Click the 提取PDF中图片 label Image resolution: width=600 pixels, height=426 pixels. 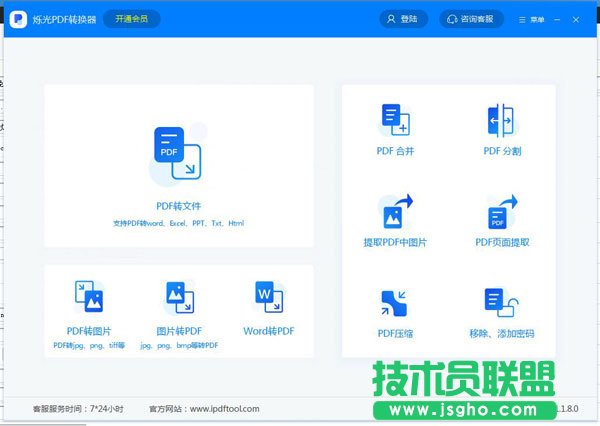click(395, 242)
